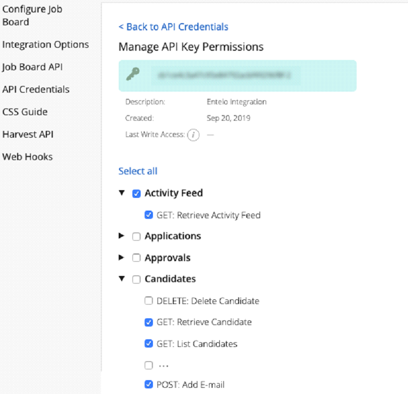Uncheck POST: Add E-mail checkbox
The width and height of the screenshot is (408, 394).
click(x=149, y=384)
